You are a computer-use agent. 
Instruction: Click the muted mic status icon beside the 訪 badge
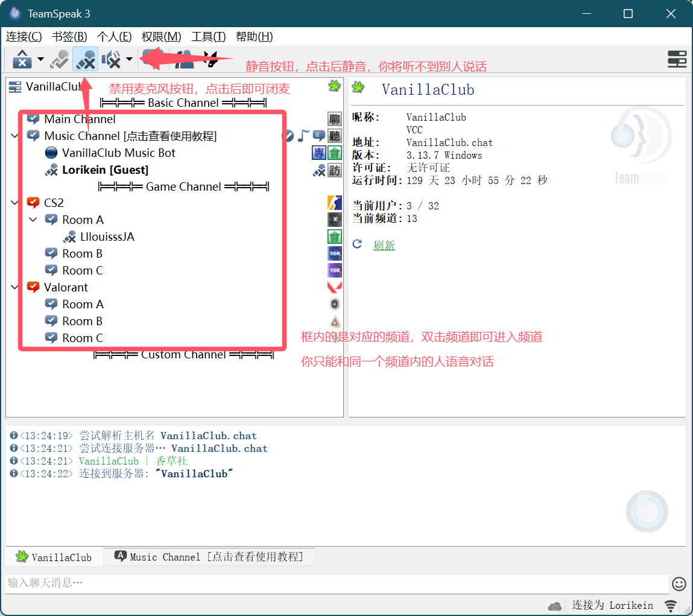pos(318,171)
